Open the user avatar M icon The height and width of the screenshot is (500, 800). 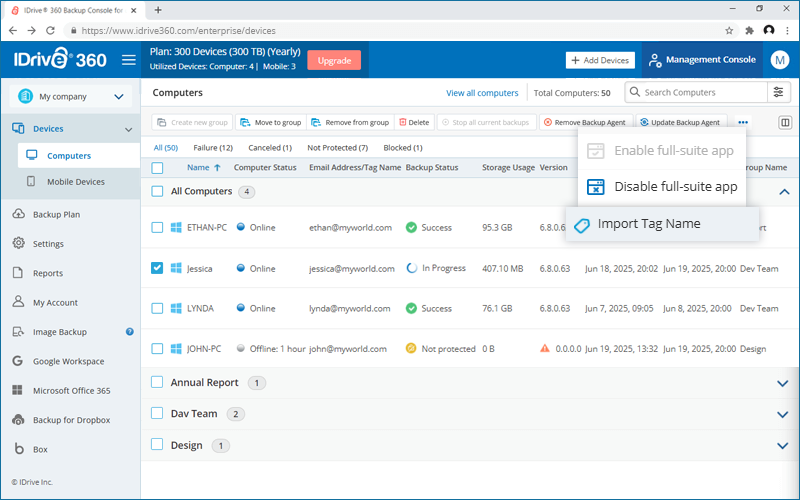pos(780,60)
